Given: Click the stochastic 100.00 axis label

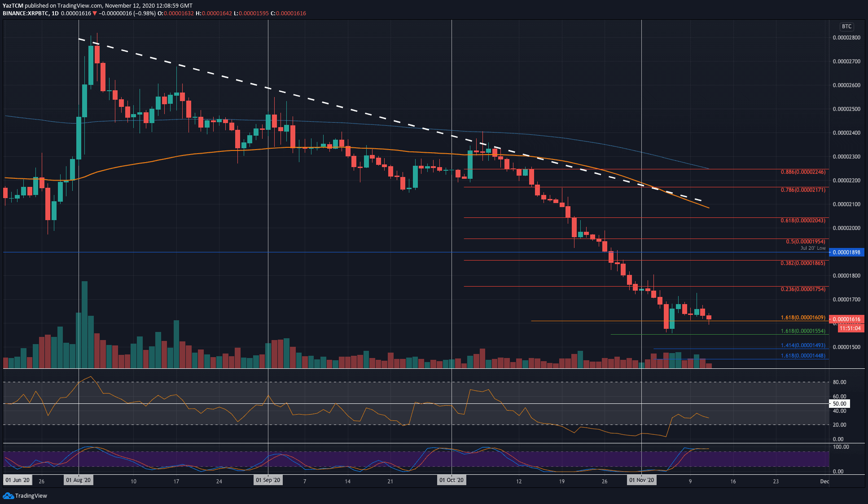Looking at the screenshot, I should [x=841, y=447].
